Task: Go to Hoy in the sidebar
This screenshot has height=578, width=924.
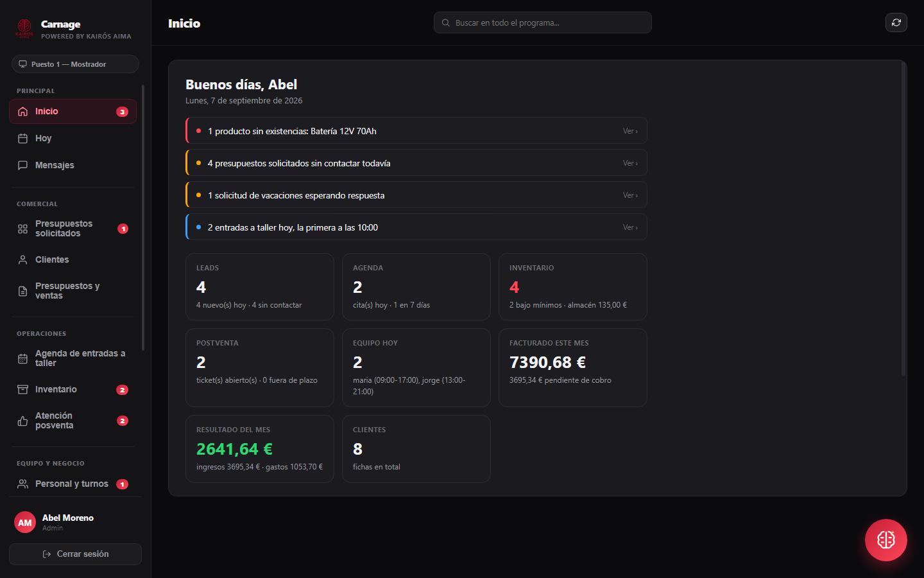Action: 73,139
